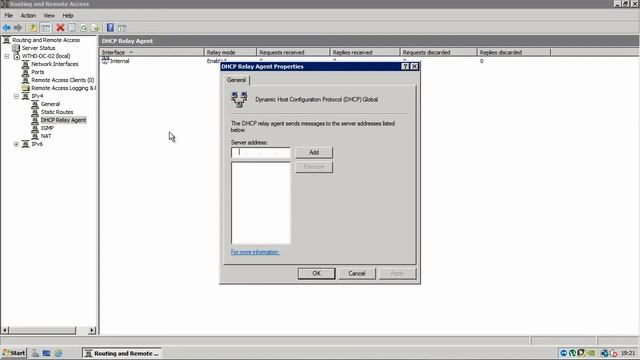Click the tree pane horizontal scrollbar thumb
Viewport: 640px width, 360px height.
pos(42,330)
